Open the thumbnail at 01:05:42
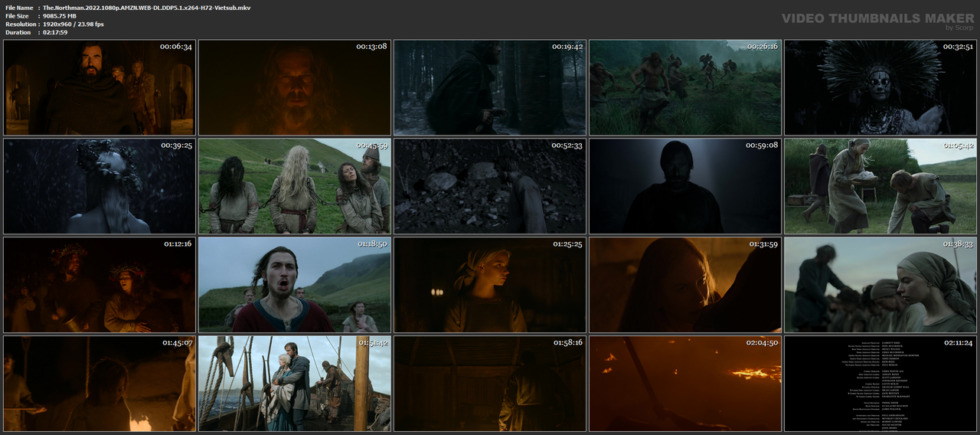 point(880,186)
